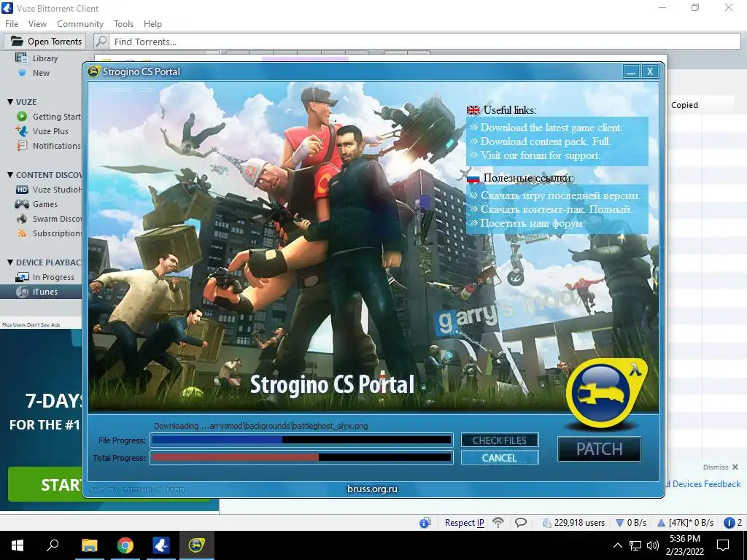Click Dismiss in the Vuze window

(720, 467)
